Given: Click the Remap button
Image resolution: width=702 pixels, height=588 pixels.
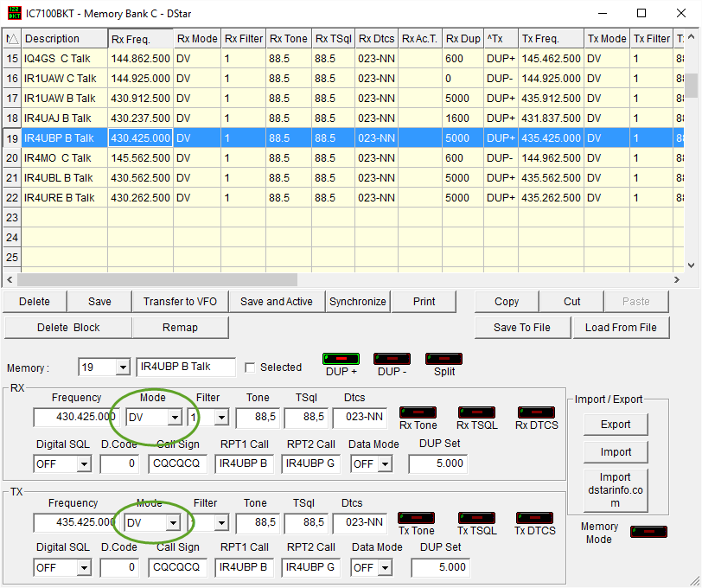Looking at the screenshot, I should pyautogui.click(x=180, y=328).
